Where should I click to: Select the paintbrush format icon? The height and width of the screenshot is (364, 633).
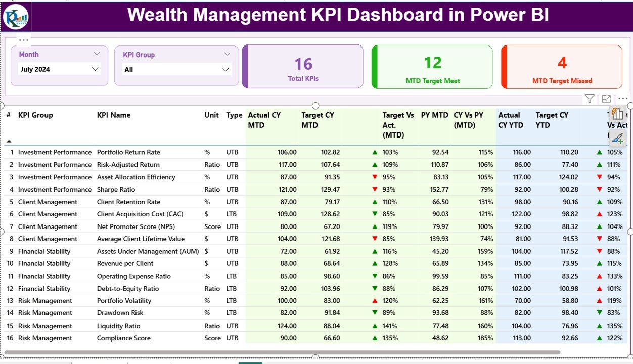(617, 138)
